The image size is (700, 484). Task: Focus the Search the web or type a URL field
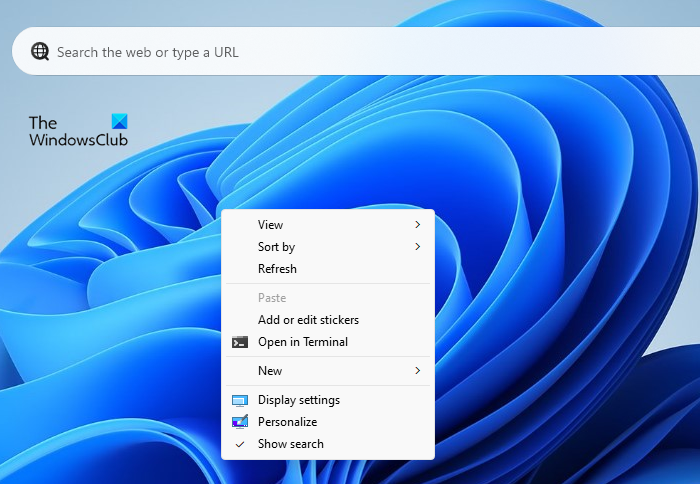(x=356, y=51)
